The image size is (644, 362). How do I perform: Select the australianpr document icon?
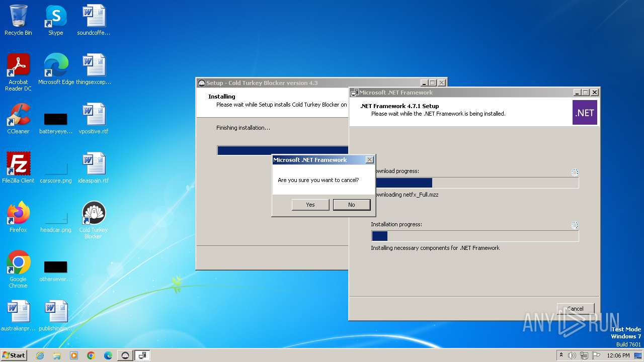pyautogui.click(x=18, y=316)
